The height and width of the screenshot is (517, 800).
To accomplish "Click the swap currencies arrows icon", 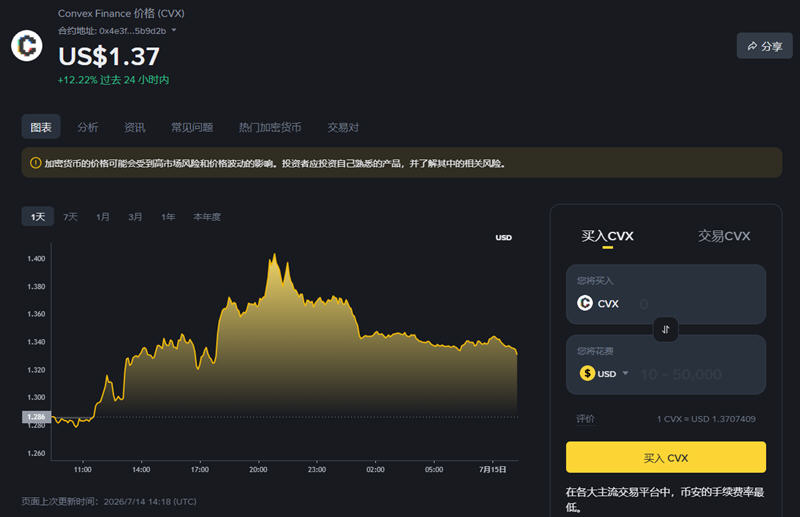I will 666,329.
